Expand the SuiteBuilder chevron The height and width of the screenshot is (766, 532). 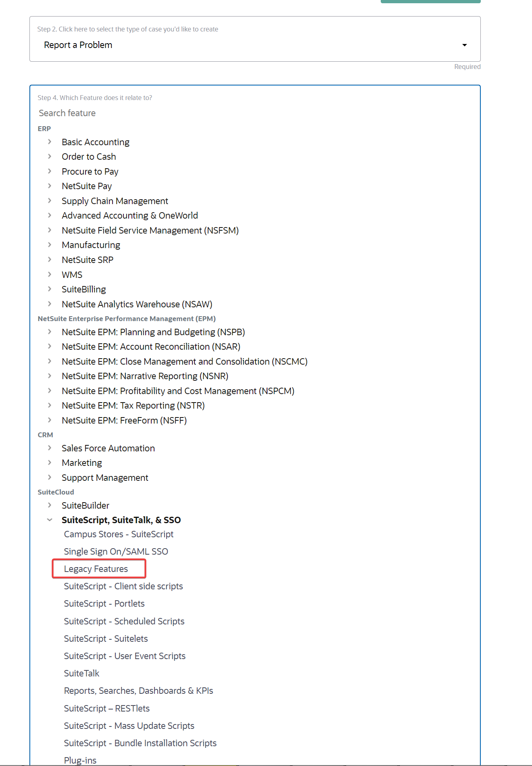pos(50,505)
